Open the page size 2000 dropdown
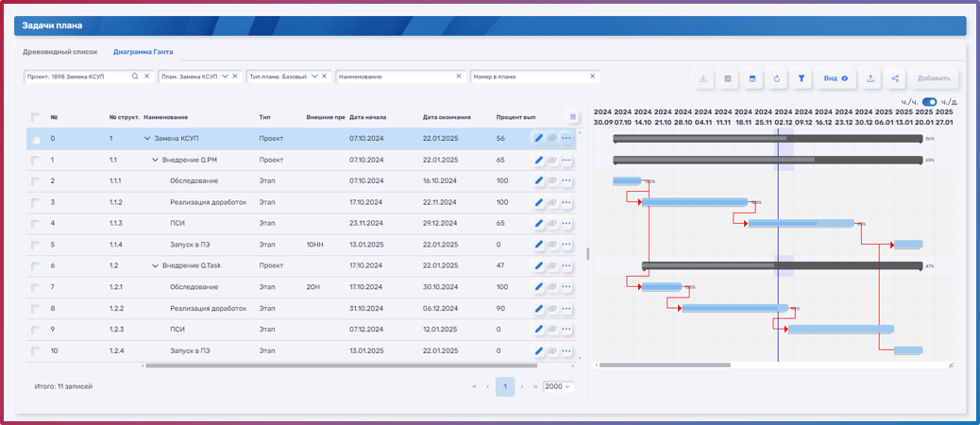980x425 pixels. 557,387
